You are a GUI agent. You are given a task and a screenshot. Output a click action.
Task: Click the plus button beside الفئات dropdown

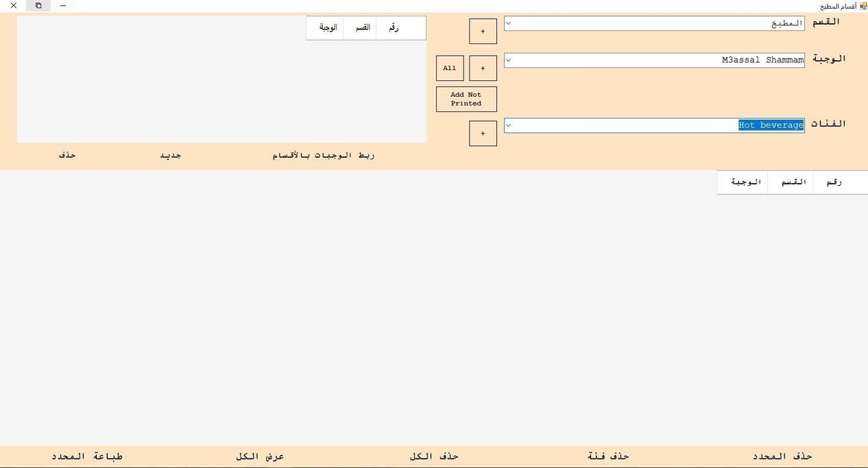point(483,133)
